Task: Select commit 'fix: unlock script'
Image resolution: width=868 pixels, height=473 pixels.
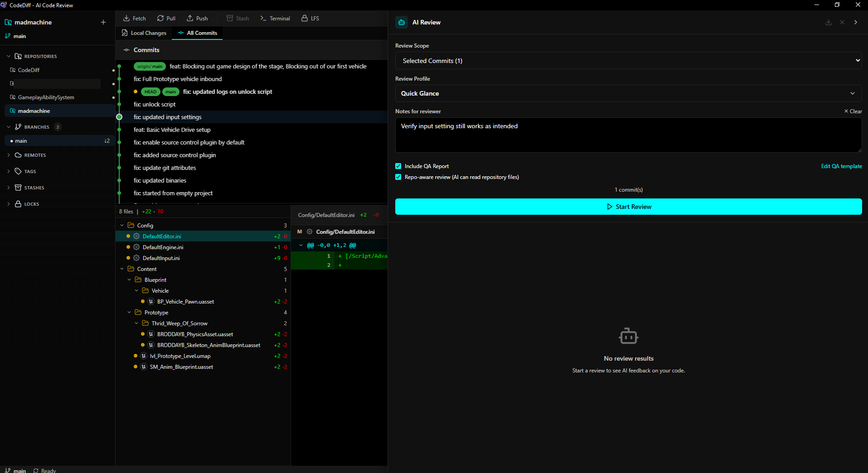Action: [x=252, y=104]
